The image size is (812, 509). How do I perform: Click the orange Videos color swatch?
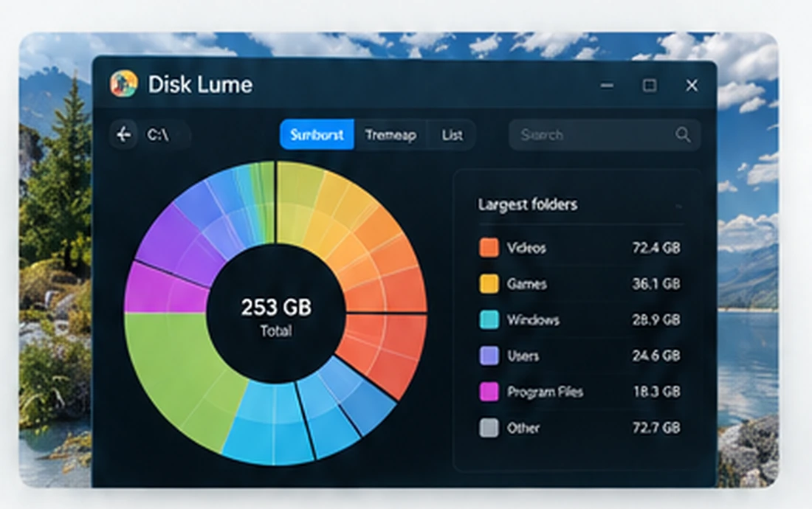pyautogui.click(x=489, y=248)
